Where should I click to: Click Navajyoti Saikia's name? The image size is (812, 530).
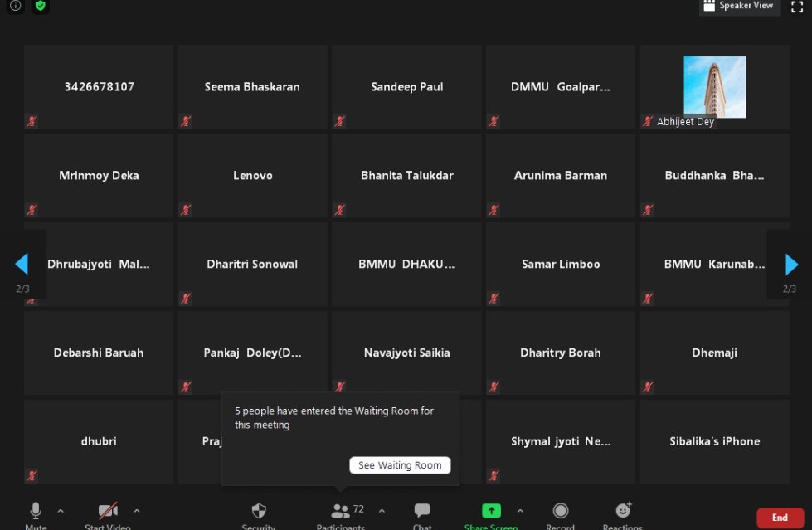[x=407, y=353]
